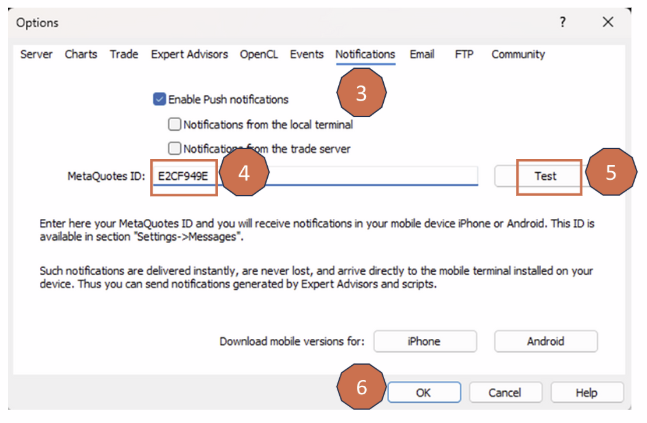Close the Options dialog window

coord(608,22)
